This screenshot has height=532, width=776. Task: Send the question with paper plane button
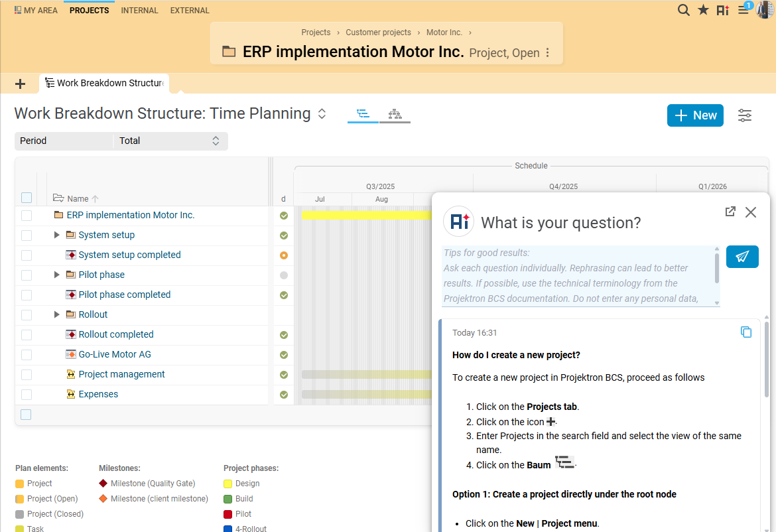[x=742, y=257]
